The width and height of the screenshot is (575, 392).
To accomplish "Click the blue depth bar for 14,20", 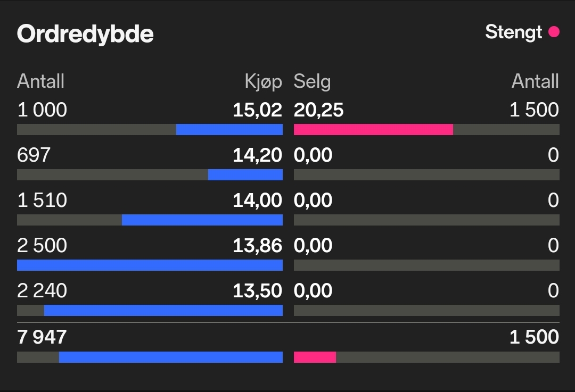I will tap(245, 174).
